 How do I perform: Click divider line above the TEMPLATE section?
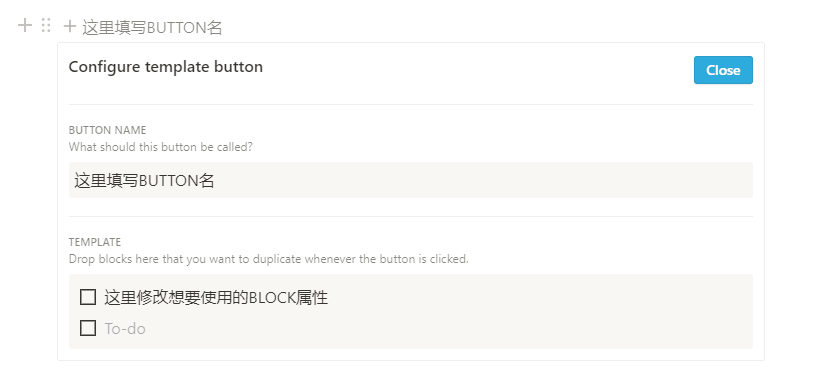[410, 217]
